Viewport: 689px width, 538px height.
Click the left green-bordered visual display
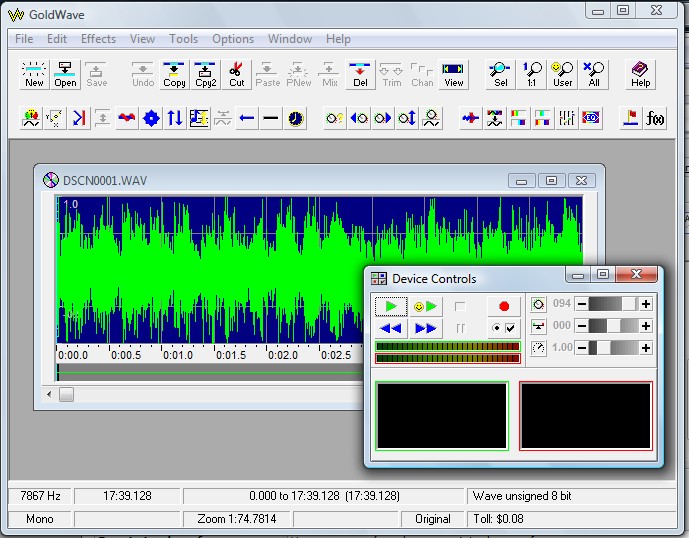click(442, 416)
